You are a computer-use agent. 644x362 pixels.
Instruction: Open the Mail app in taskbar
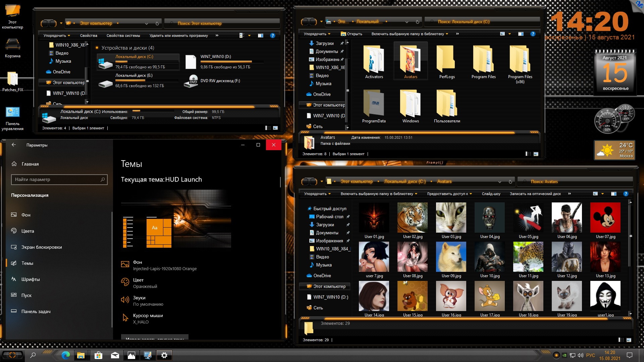(115, 355)
